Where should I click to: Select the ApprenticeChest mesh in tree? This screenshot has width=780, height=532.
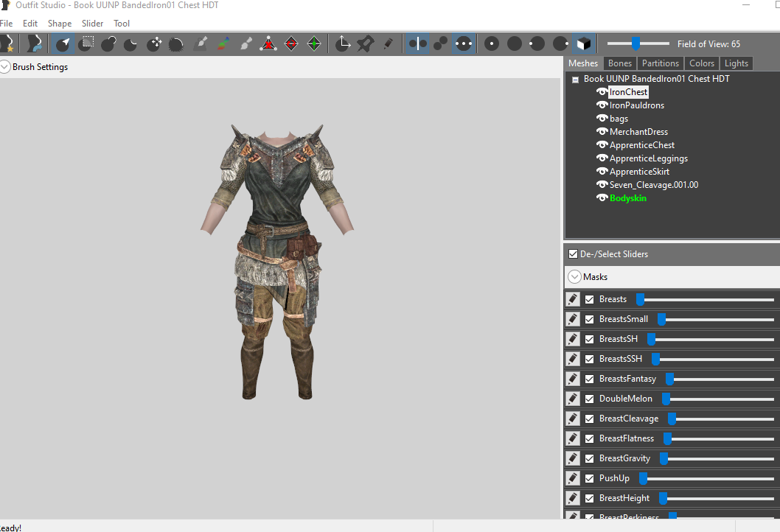pos(641,145)
